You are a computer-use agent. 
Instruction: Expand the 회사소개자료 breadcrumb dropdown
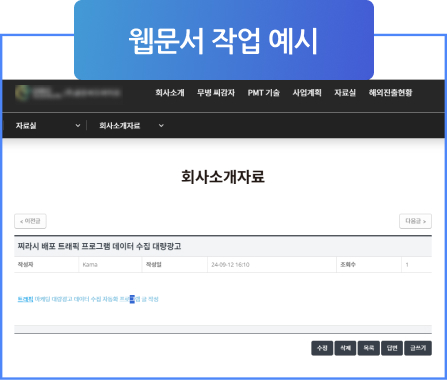pos(131,126)
